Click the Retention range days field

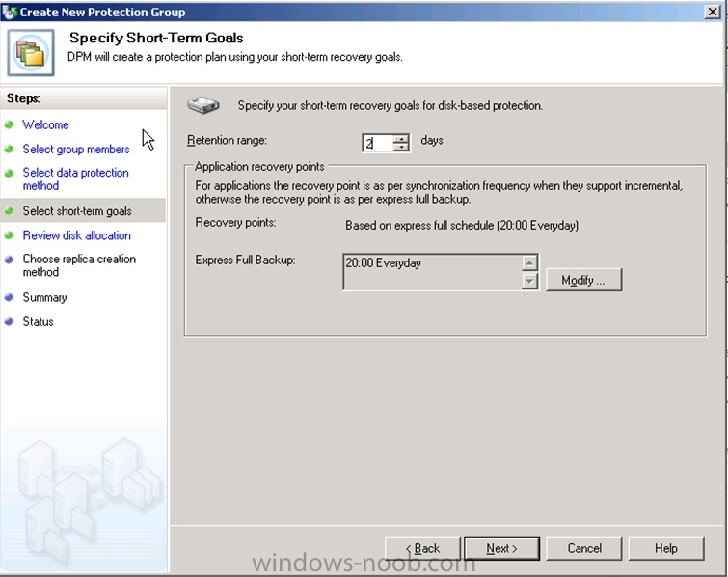coord(377,143)
